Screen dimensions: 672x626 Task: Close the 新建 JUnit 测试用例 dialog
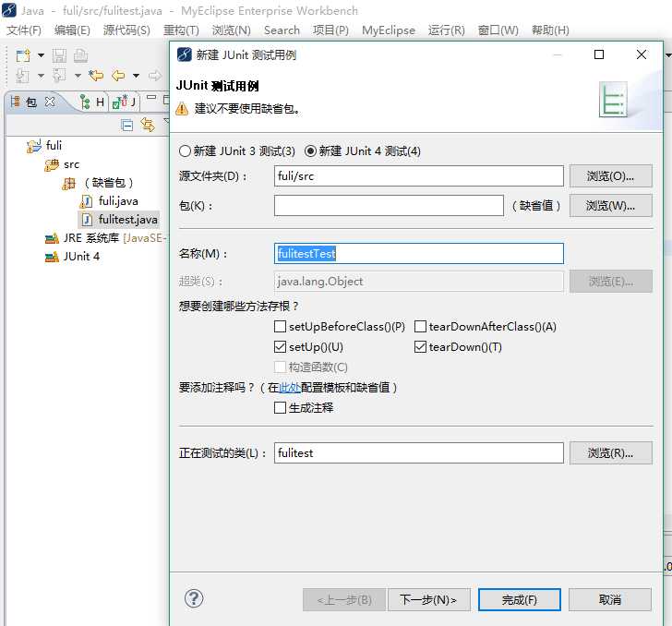click(642, 54)
